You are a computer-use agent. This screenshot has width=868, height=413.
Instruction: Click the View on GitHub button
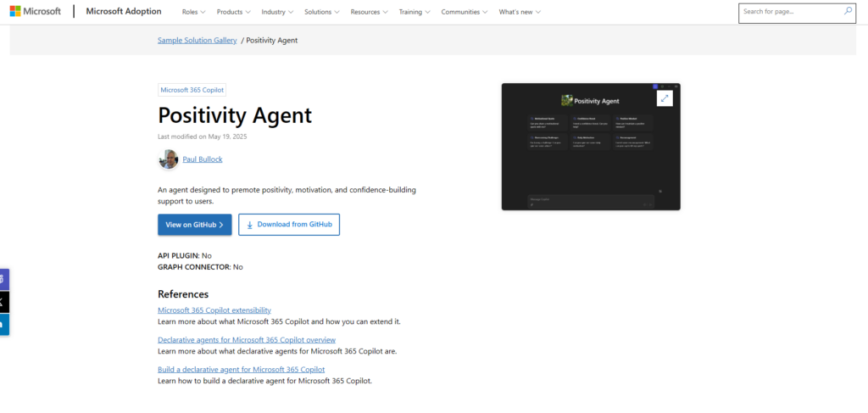tap(195, 225)
